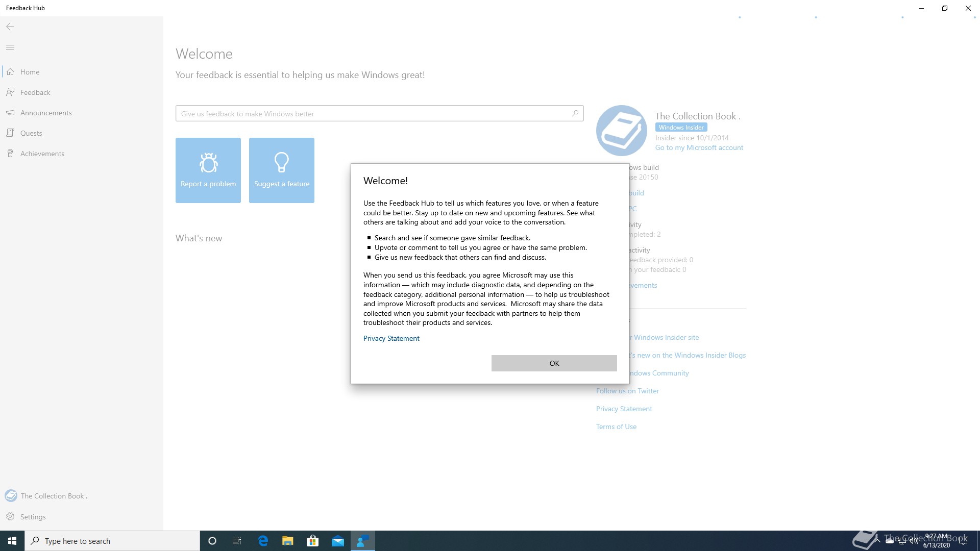Go to the Feedback section
The image size is (980, 551).
coord(35,92)
